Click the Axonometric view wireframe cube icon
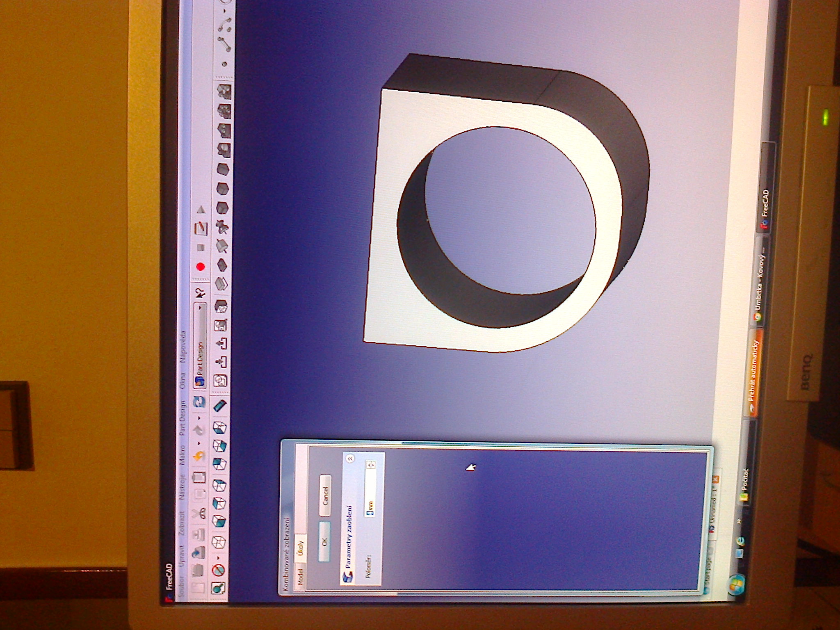 [x=219, y=542]
